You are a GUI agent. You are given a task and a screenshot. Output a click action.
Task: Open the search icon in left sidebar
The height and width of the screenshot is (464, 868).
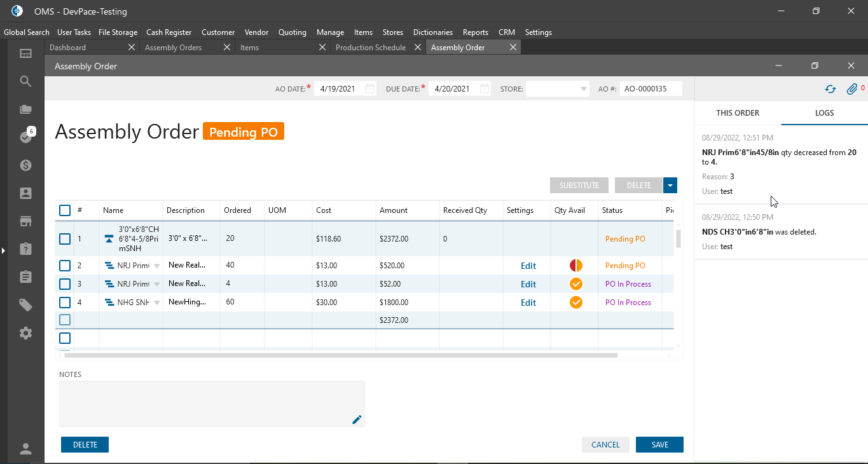click(x=25, y=81)
